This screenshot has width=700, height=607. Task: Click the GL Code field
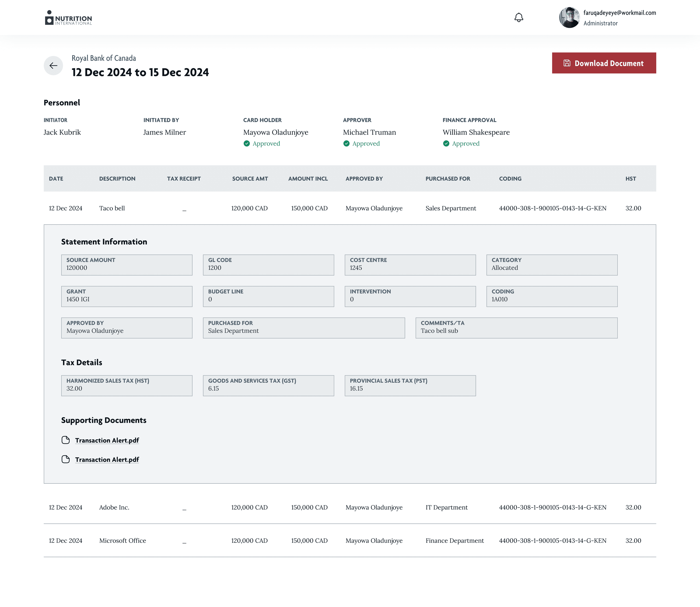point(268,265)
